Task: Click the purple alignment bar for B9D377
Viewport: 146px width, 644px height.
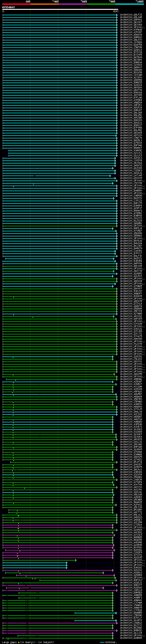Action: click(x=60, y=585)
